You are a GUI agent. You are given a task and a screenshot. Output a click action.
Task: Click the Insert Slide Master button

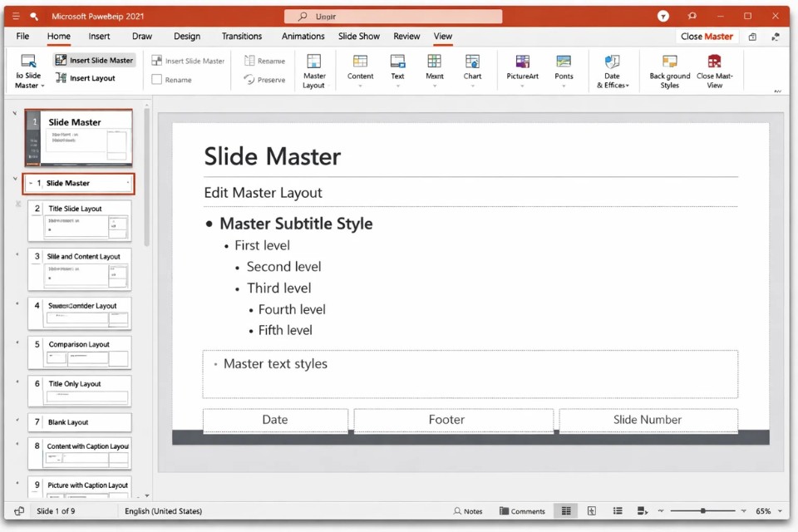point(94,61)
